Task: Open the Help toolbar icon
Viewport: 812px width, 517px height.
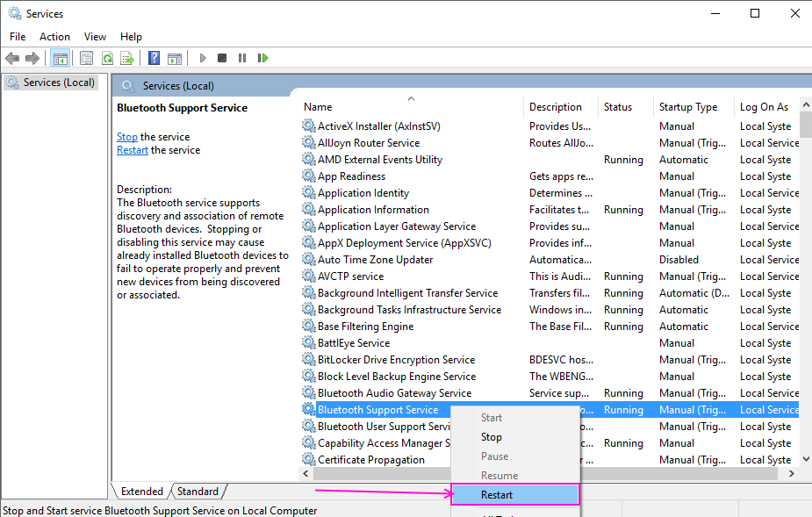Action: pyautogui.click(x=154, y=58)
